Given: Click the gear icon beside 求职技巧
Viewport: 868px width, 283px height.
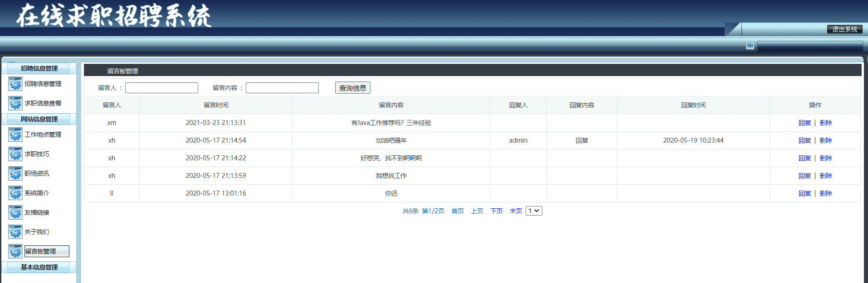Looking at the screenshot, I should click(15, 154).
